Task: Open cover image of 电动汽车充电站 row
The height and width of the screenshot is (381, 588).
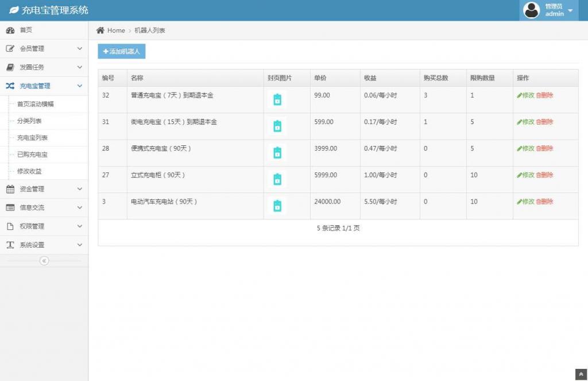Action: [x=277, y=206]
